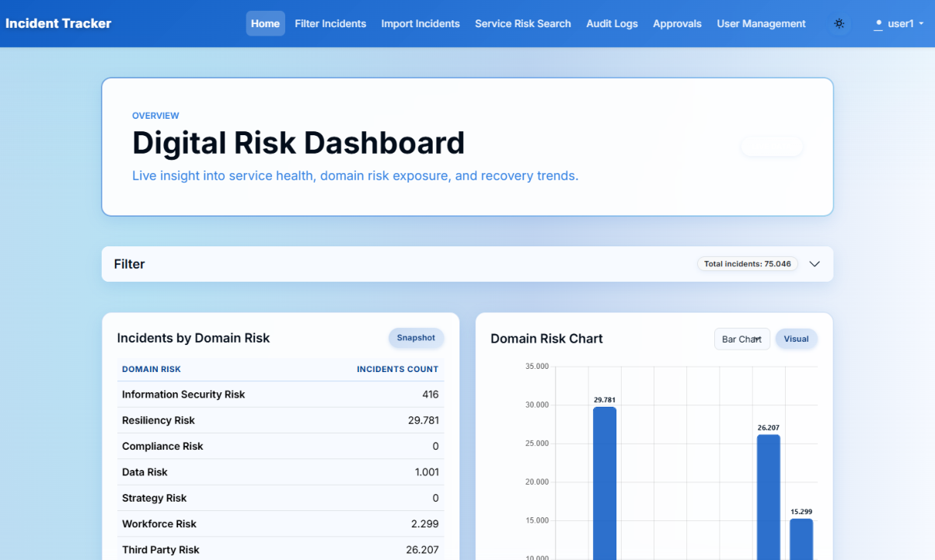Click the 1.001 incidents count value
The width and height of the screenshot is (935, 560).
pyautogui.click(x=427, y=472)
